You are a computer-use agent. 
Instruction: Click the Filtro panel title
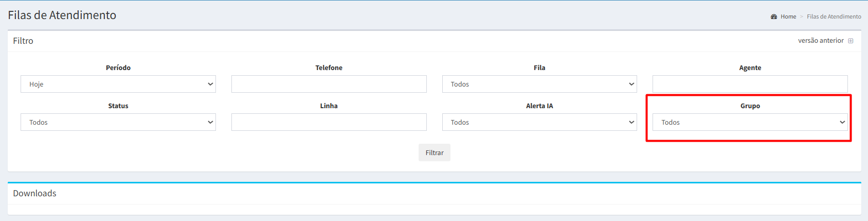pos(23,41)
